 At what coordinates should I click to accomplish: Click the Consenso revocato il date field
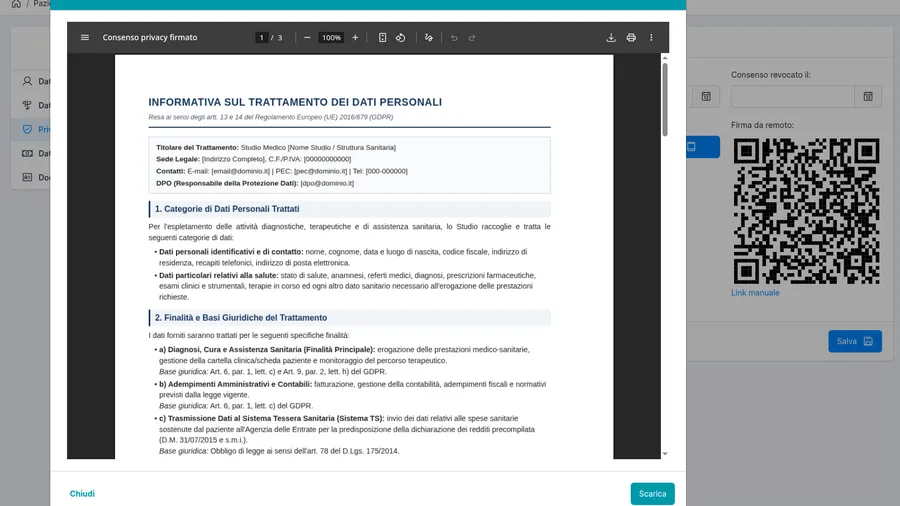pos(793,96)
